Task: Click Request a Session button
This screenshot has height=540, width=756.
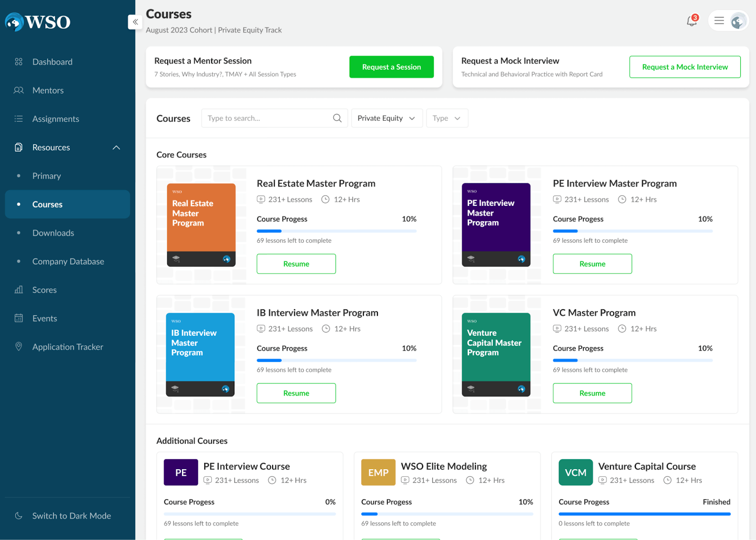Action: [x=391, y=67]
